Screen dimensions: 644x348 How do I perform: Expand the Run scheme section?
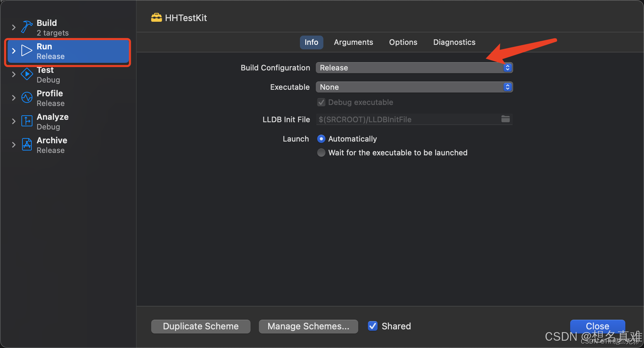[13, 51]
